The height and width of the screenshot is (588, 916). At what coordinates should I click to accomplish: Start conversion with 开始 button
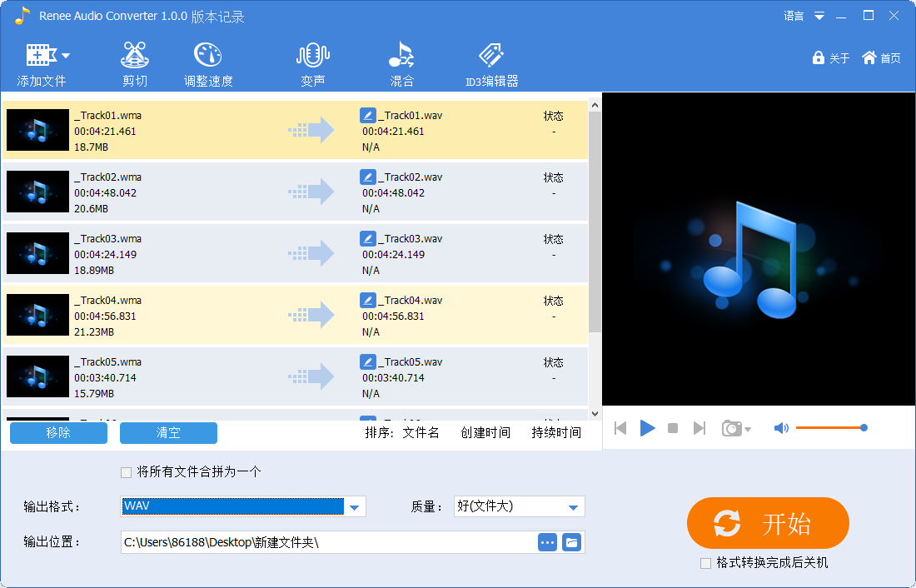pyautogui.click(x=768, y=523)
